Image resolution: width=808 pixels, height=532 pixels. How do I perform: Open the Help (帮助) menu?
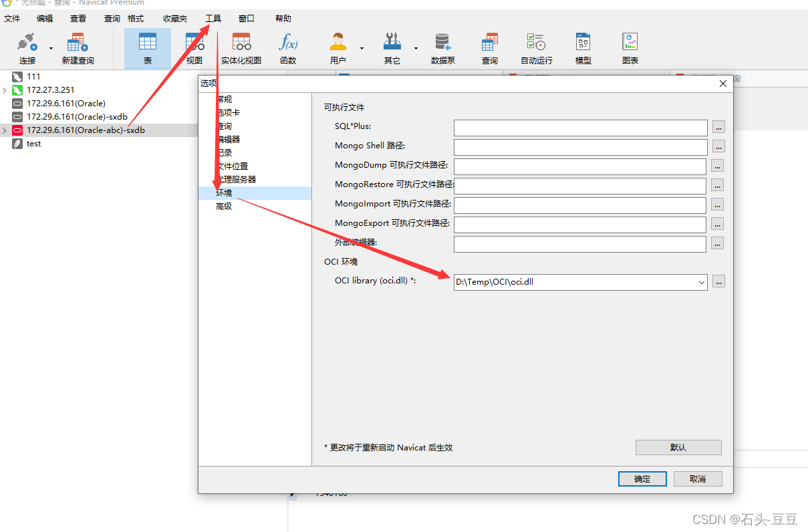pyautogui.click(x=283, y=19)
